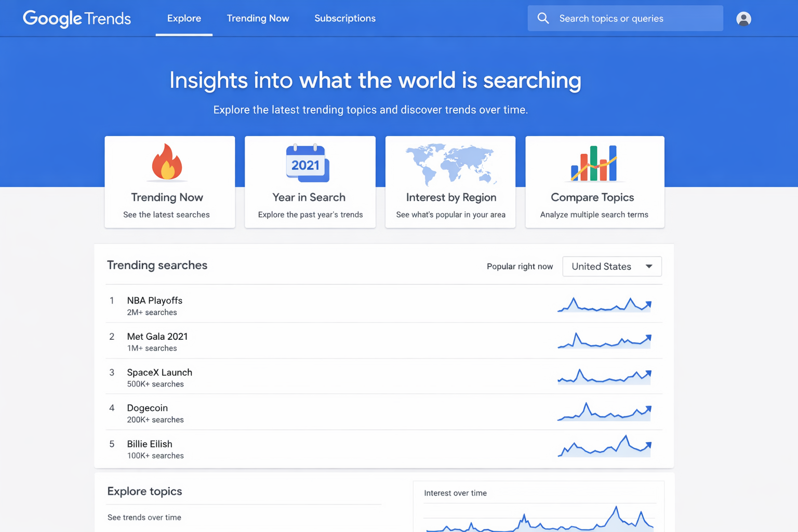Click the Trending Now flame icon
Image resolution: width=798 pixels, height=532 pixels.
(x=167, y=162)
